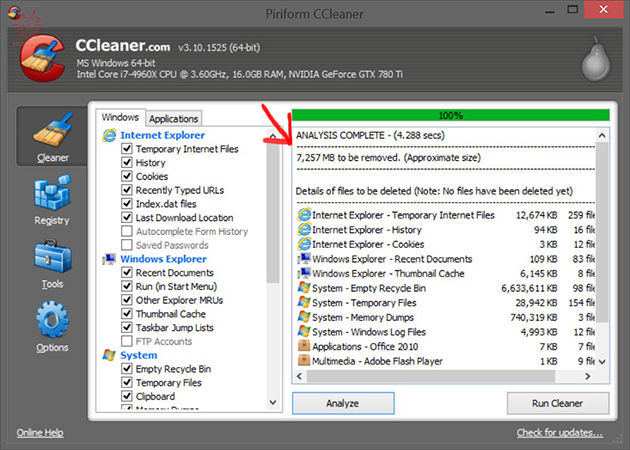630x450 pixels.
Task: Click results pane scroll down arrow
Action: tap(602, 362)
